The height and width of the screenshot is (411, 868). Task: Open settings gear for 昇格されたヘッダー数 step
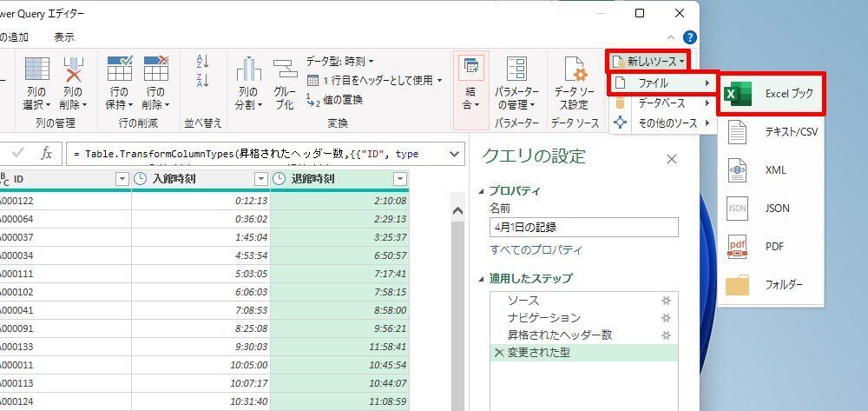(667, 335)
